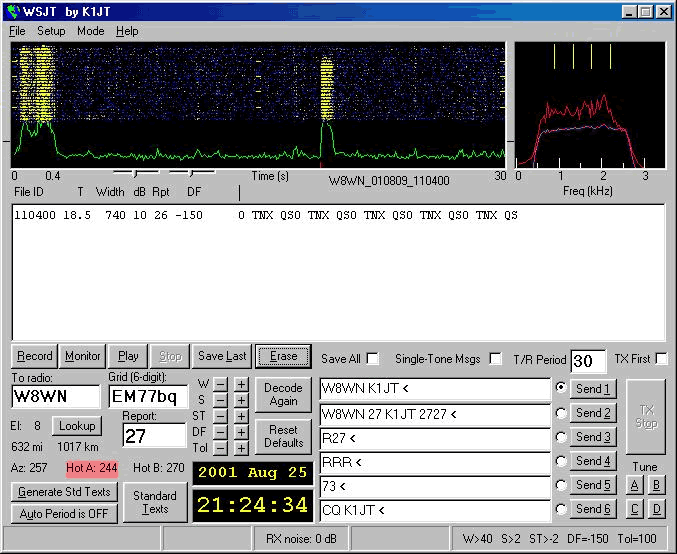Click the yellow ping at 18.5 seconds
The height and width of the screenshot is (554, 677).
(327, 91)
